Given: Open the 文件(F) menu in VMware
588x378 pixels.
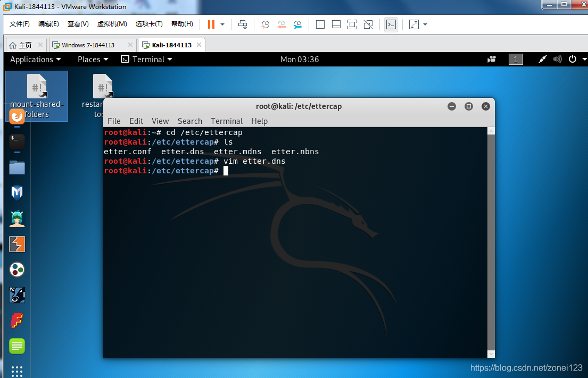Looking at the screenshot, I should (x=19, y=24).
